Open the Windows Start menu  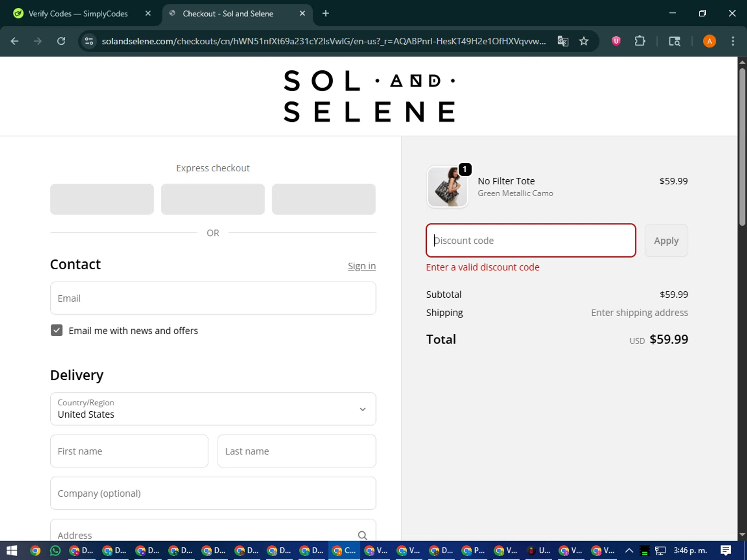[11, 550]
